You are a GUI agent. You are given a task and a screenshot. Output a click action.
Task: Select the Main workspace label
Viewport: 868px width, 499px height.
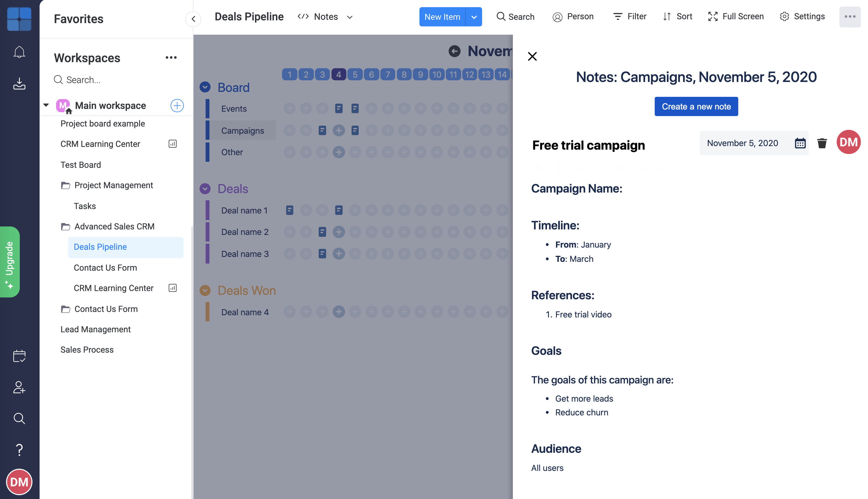point(110,106)
